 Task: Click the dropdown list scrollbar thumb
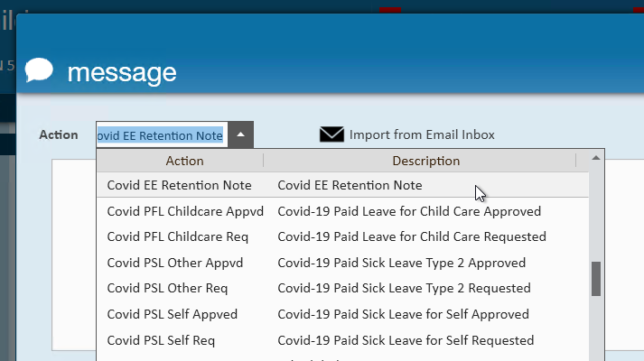[x=596, y=279]
